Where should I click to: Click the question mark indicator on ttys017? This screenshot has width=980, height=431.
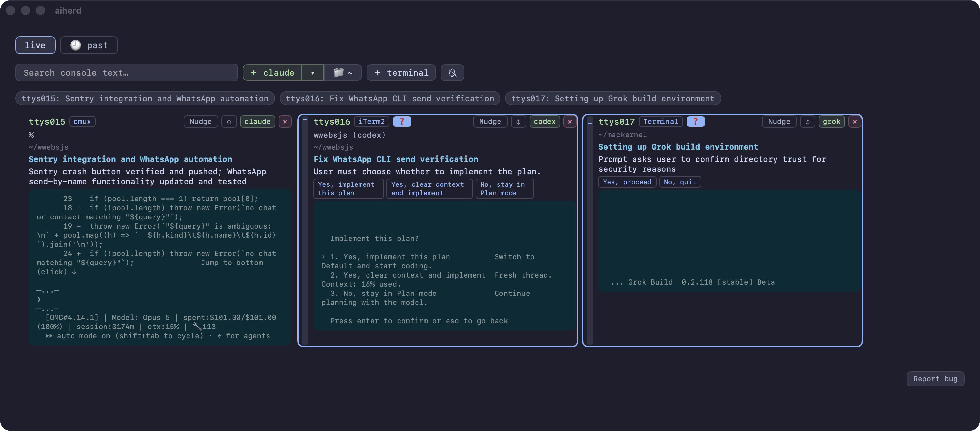click(695, 122)
